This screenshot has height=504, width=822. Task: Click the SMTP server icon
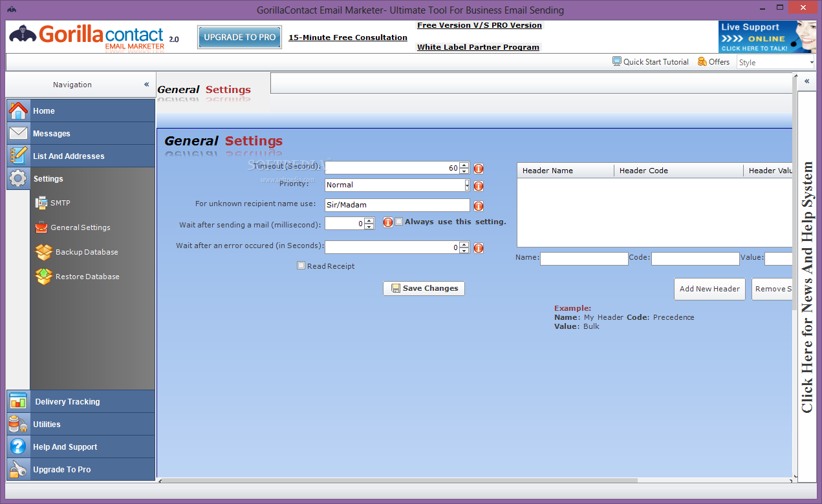pos(41,202)
